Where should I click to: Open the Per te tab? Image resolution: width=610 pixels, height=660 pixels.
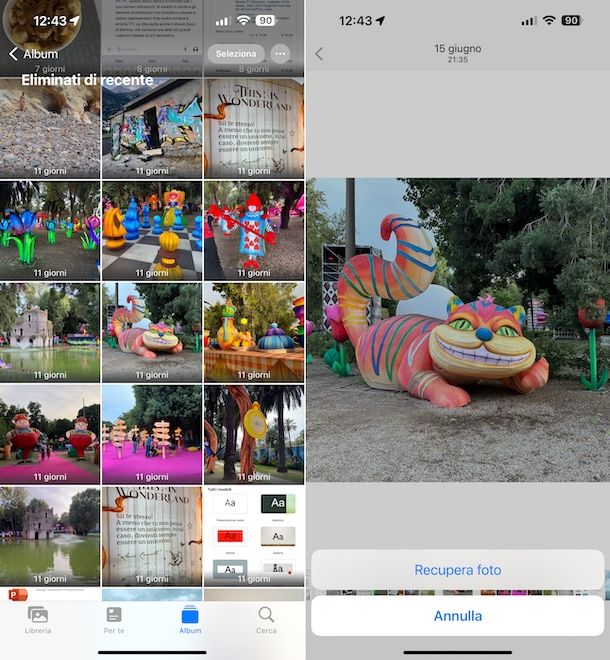[x=114, y=620]
